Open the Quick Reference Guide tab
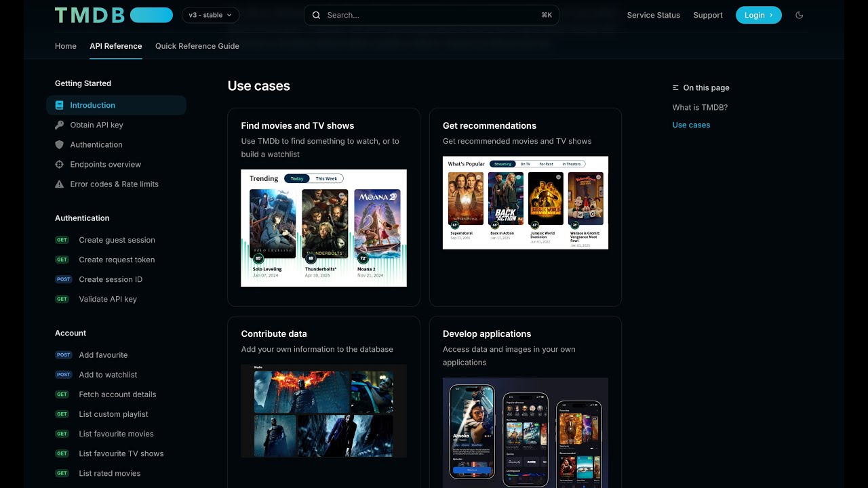The width and height of the screenshot is (868, 488). (x=197, y=46)
